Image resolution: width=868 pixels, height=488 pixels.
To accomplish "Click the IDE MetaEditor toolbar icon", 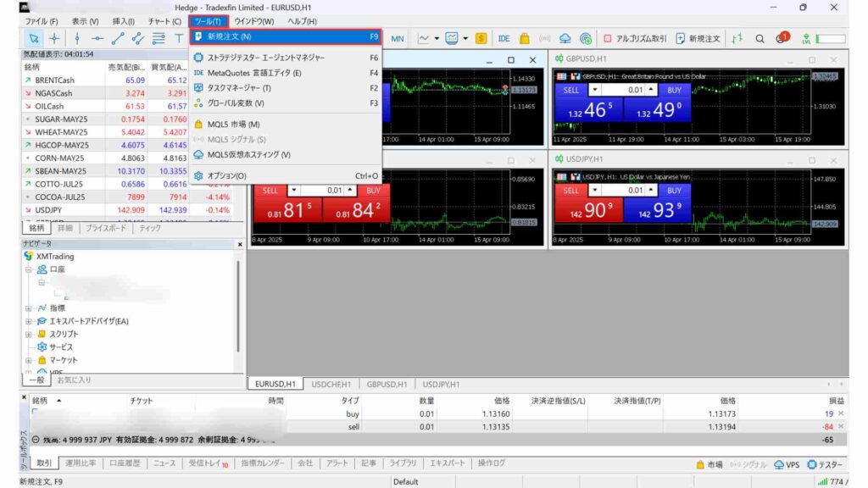I will point(504,38).
